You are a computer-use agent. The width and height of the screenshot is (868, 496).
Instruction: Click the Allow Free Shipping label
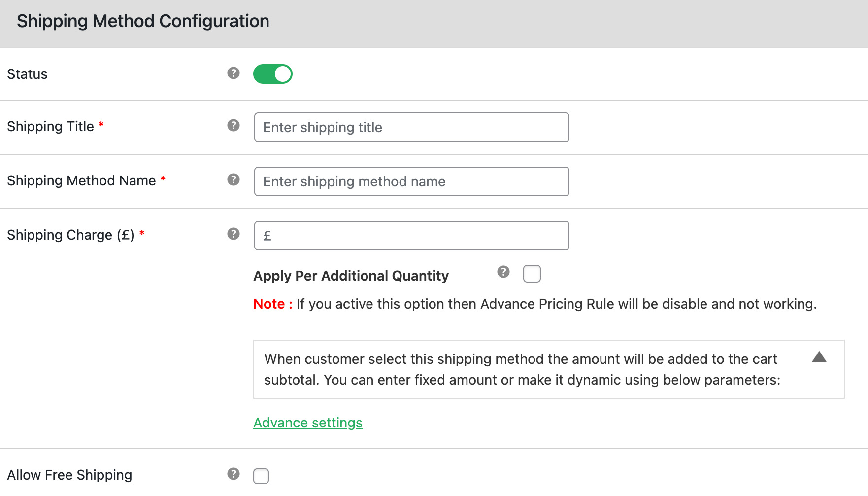pos(69,475)
